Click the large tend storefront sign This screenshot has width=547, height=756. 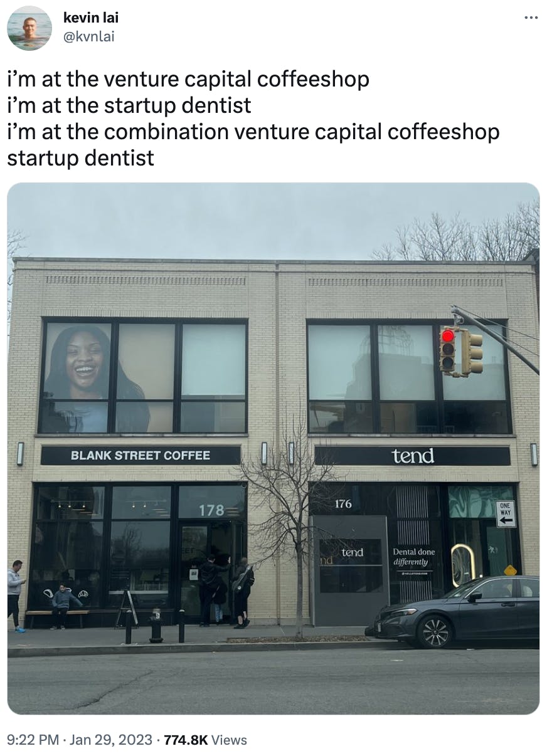point(413,456)
